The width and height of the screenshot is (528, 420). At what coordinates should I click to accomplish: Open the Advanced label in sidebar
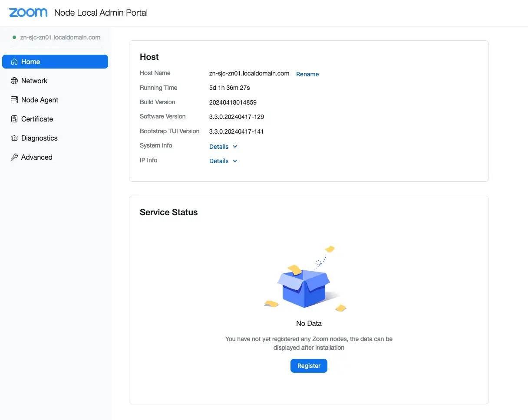point(36,157)
